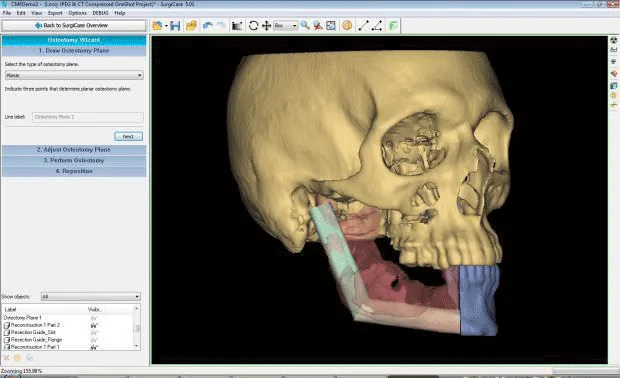Screen dimensions: 620x378
Task: Select the pan move-arrows tool
Action: (267, 26)
